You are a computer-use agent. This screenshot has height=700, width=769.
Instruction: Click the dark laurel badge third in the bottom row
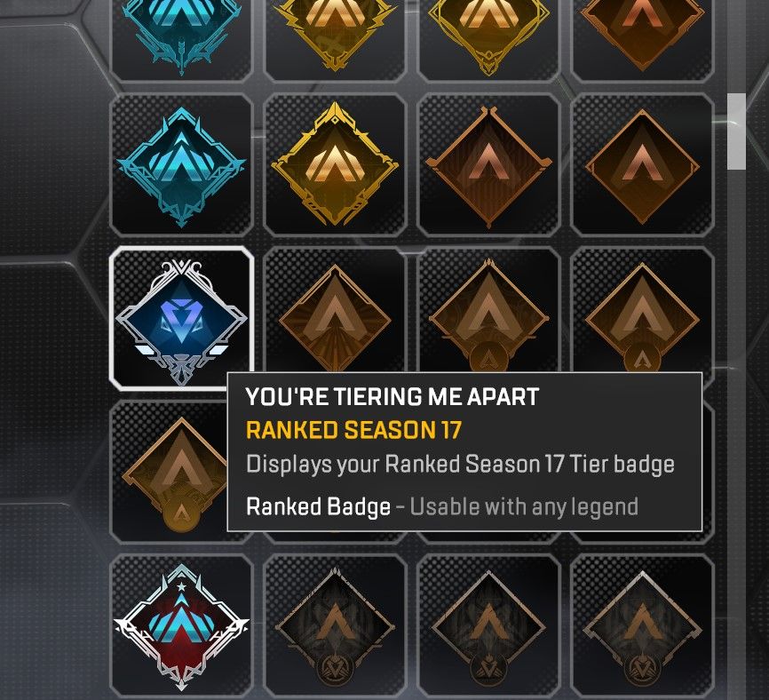[x=488, y=627]
